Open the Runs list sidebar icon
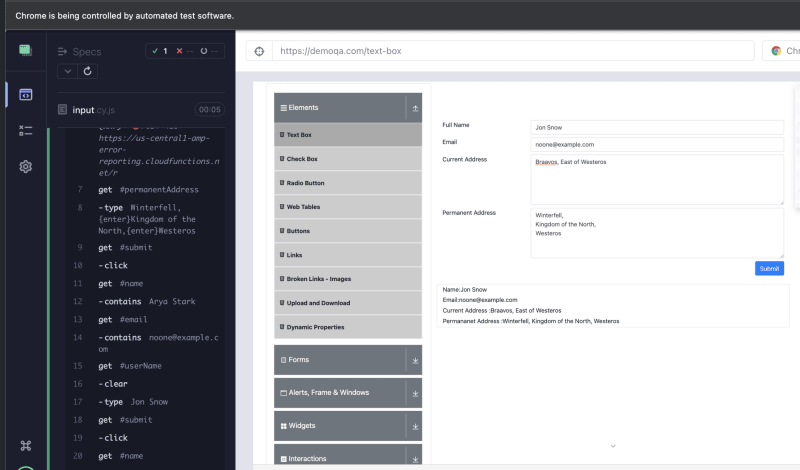This screenshot has height=470, width=800. point(26,131)
